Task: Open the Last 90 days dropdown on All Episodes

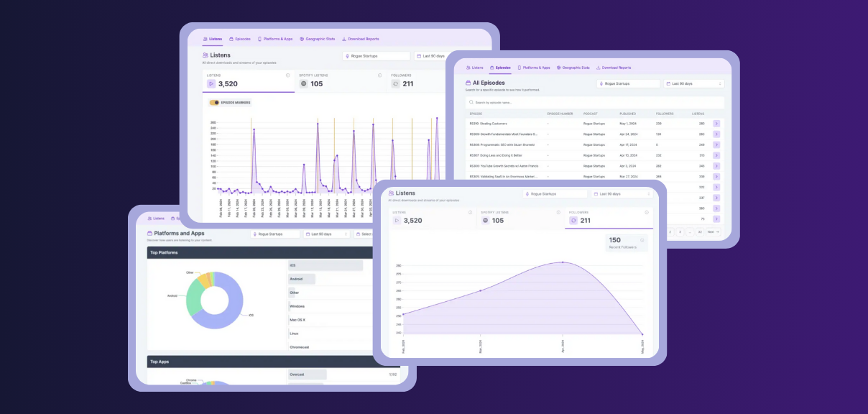Action: (694, 83)
